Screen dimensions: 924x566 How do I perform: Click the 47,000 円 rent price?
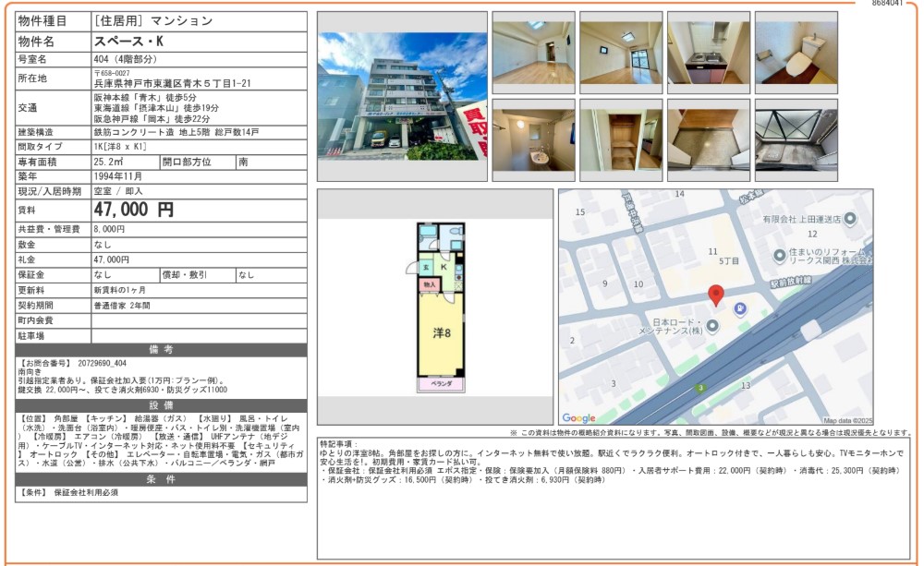133,210
